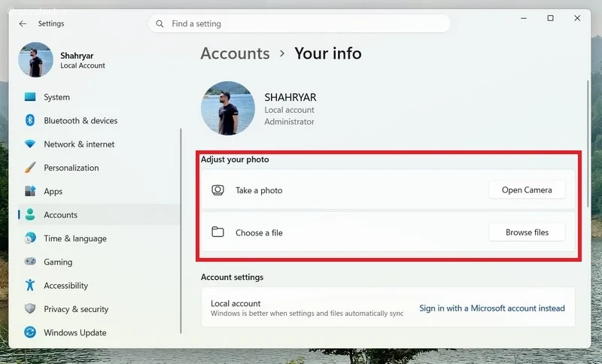Click the folder icon beside Choose a file
Viewport: 602px width, 364px height.
coord(217,232)
